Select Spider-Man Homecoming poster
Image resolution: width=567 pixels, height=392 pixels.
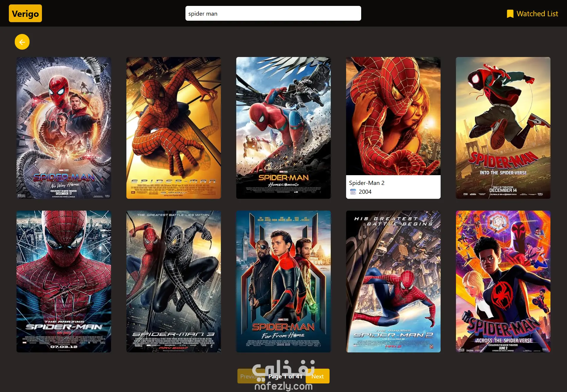(x=283, y=128)
